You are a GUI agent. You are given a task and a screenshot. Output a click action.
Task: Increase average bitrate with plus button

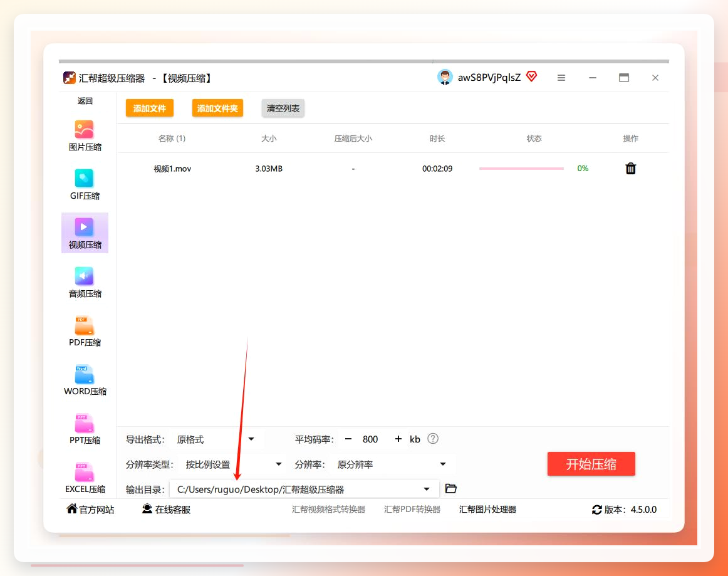[398, 439]
